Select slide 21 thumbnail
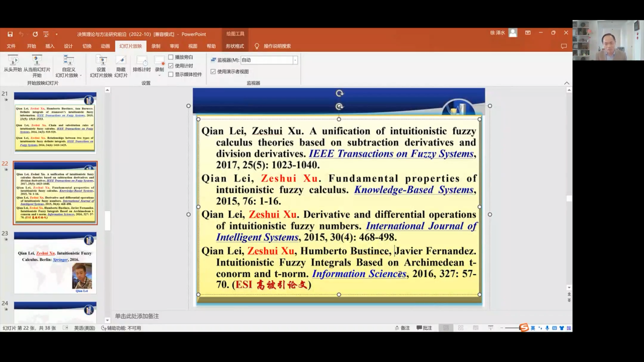The image size is (644, 362). (55, 123)
